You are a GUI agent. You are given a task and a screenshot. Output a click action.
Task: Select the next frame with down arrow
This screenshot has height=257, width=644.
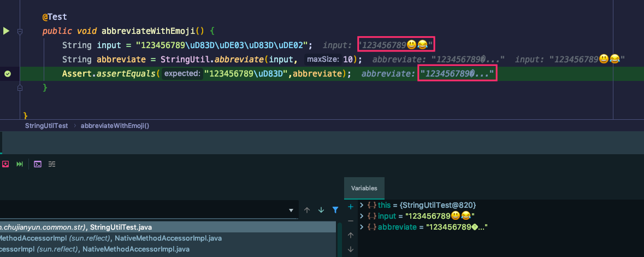(x=321, y=210)
